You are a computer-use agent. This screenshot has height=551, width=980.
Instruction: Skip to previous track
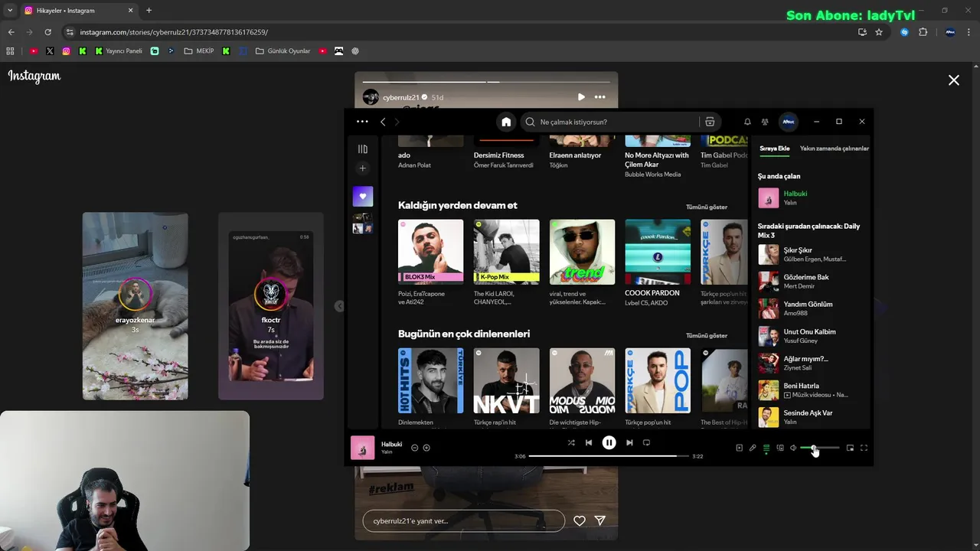(589, 442)
